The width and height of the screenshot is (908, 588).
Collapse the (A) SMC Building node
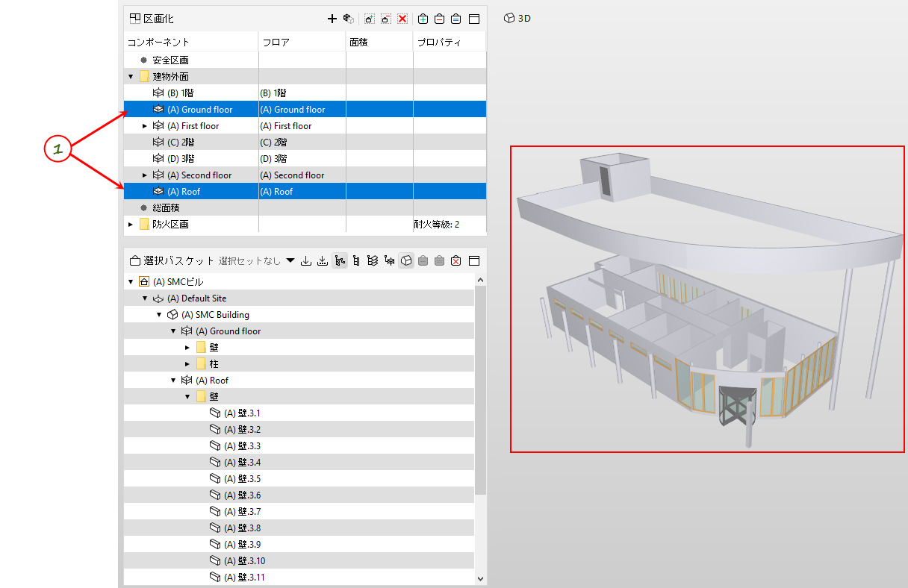(159, 315)
